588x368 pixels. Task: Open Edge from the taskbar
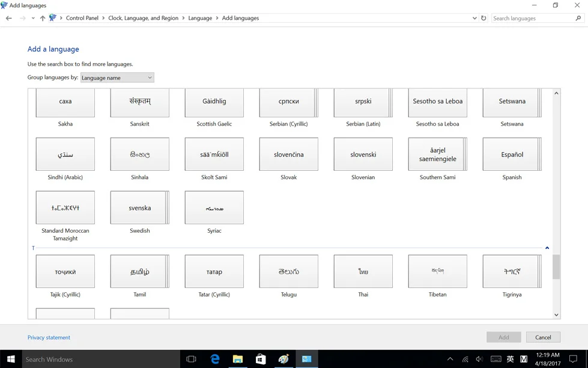pos(215,359)
